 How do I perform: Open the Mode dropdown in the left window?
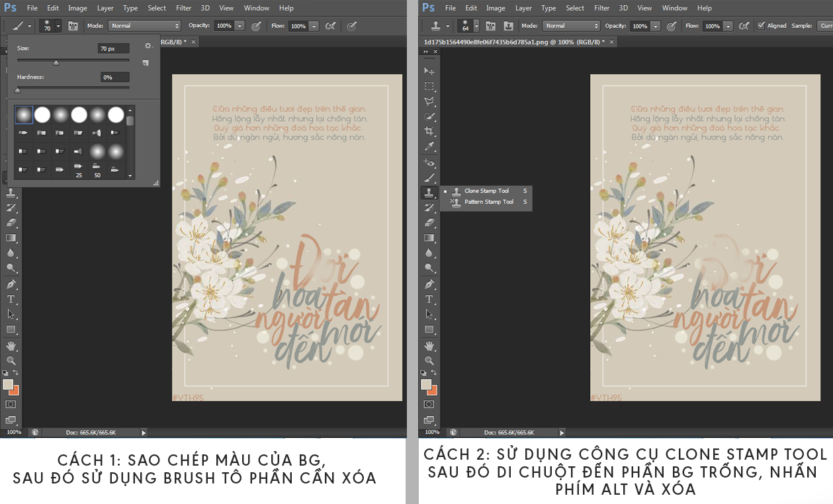[144, 26]
